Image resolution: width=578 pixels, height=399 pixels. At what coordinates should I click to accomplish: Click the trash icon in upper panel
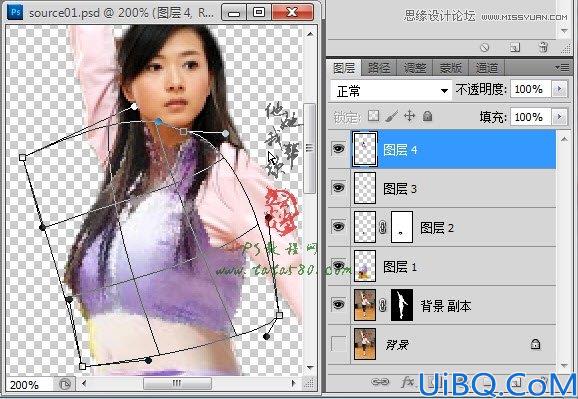543,47
